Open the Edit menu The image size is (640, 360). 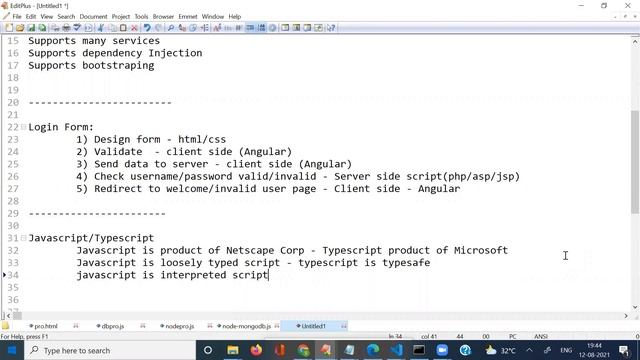31,17
